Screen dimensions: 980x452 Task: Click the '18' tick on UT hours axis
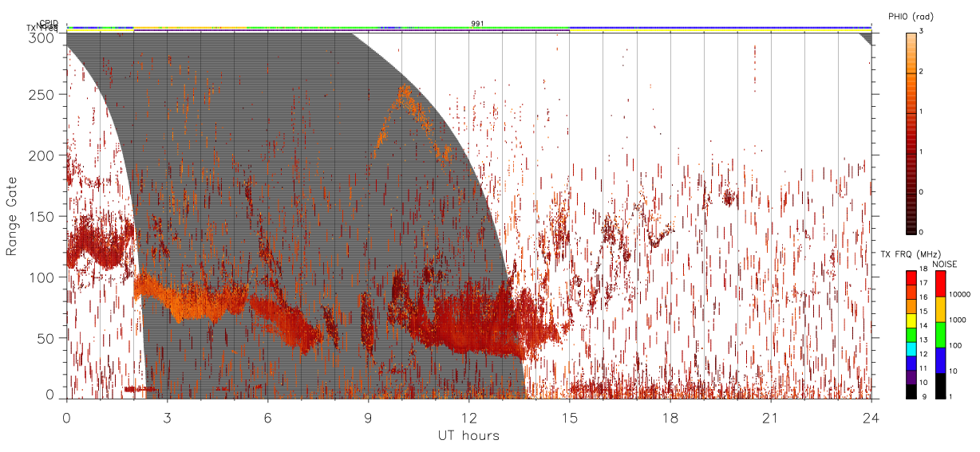[670, 417]
